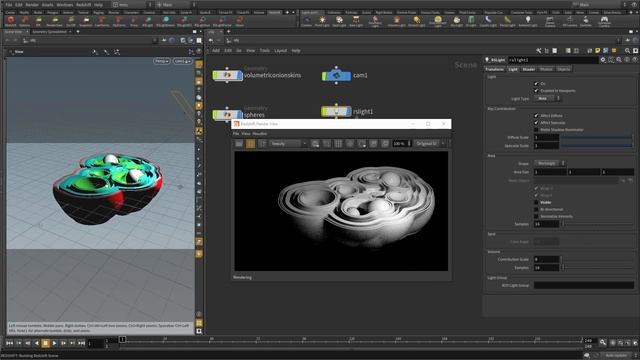Adjust the area Samples slider
This screenshot has height=360, width=640.
coord(598,224)
